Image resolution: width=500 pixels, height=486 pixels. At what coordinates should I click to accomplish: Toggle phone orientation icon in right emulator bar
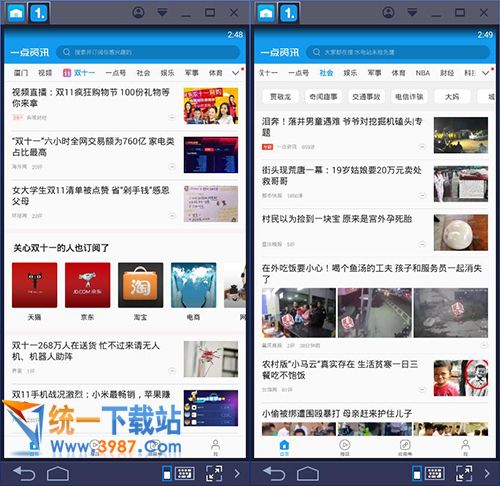tap(417, 474)
